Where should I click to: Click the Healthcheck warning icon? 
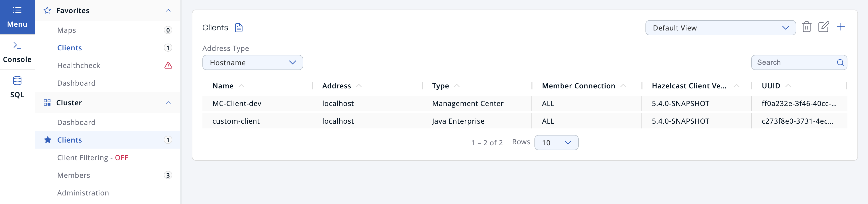[x=168, y=65]
